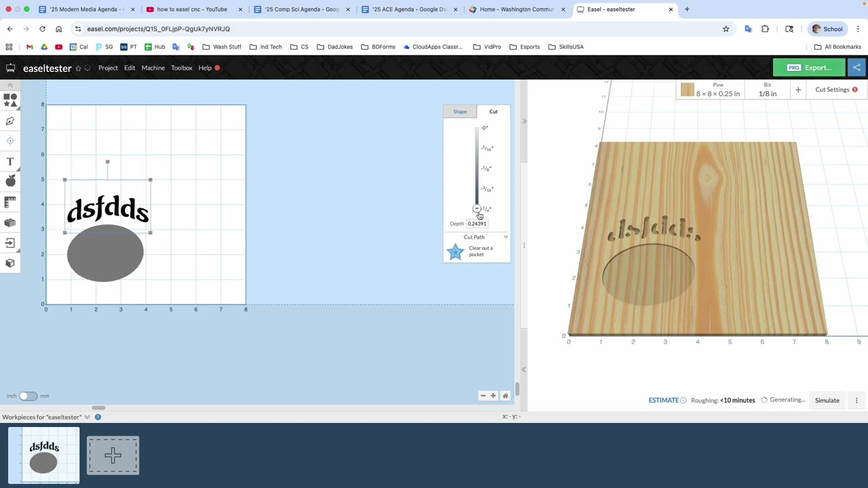868x488 pixels.
Task: Select the drill point tool
Action: (x=10, y=141)
